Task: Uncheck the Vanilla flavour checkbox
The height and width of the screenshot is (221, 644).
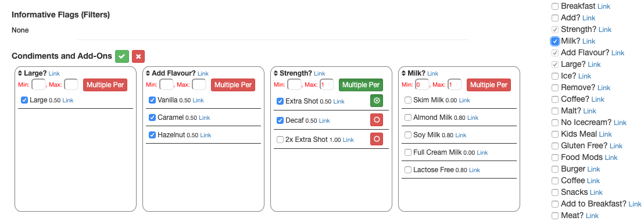Action: click(152, 100)
